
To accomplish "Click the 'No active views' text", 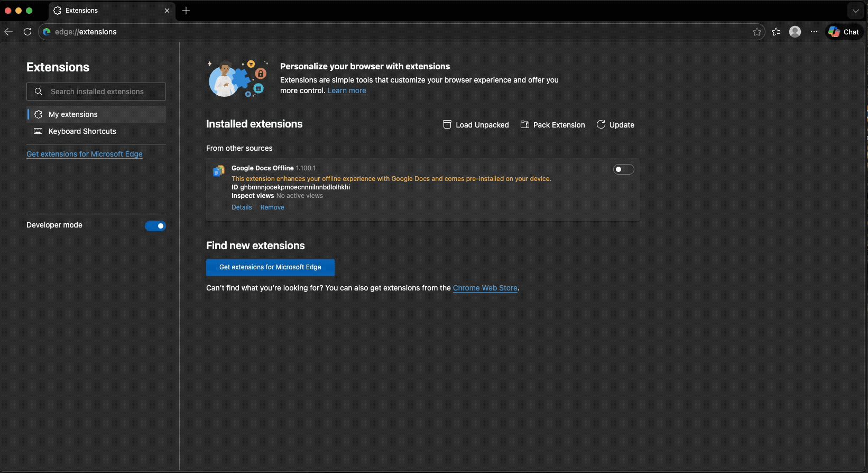I will [x=299, y=196].
